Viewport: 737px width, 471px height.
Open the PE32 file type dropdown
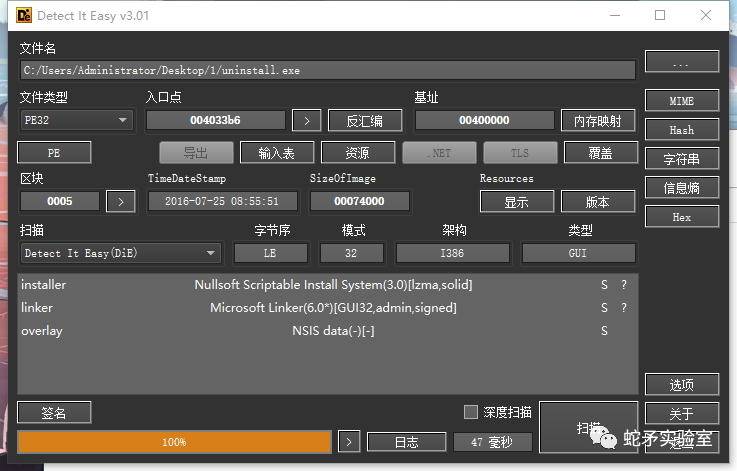coord(77,120)
